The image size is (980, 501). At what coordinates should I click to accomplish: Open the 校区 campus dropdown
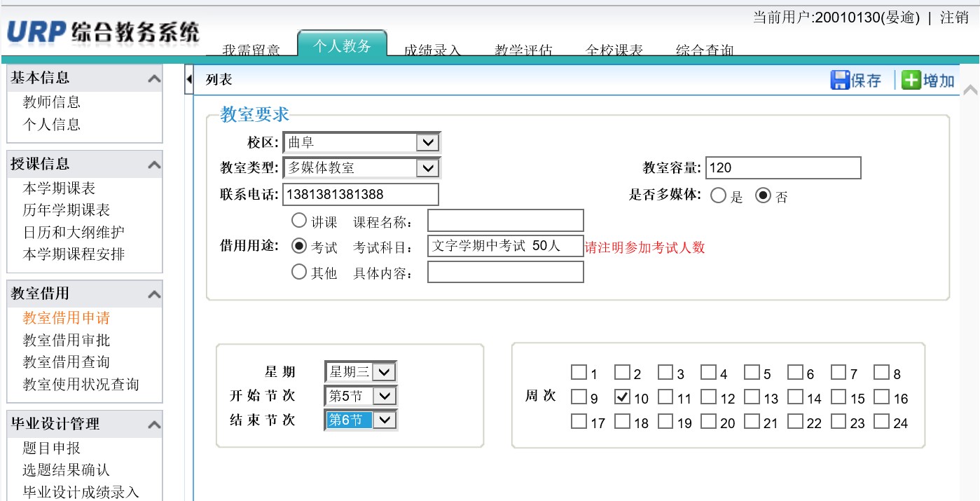tap(427, 143)
